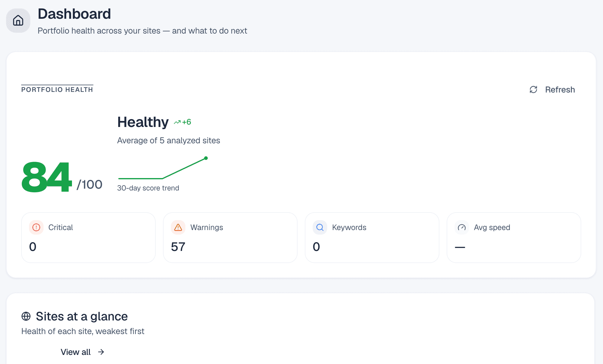Click the Avg speed card label text
The image size is (603, 364).
pos(492,227)
